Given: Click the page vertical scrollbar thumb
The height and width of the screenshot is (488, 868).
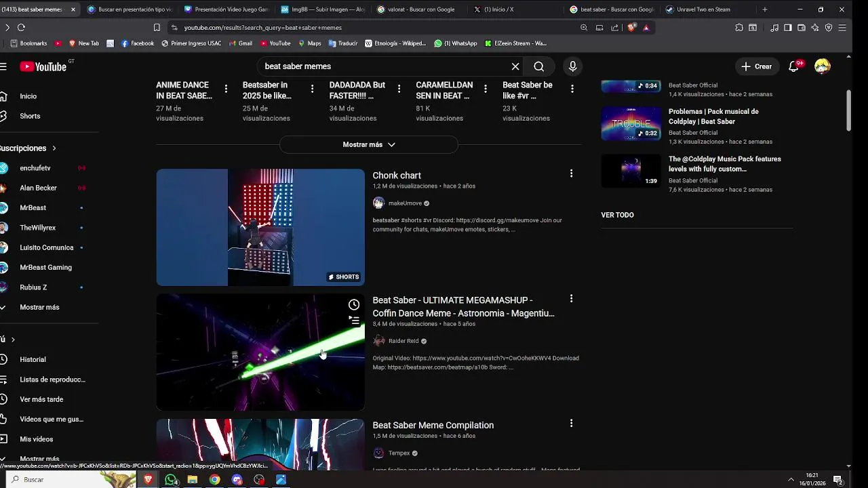Looking at the screenshot, I should coord(848,110).
